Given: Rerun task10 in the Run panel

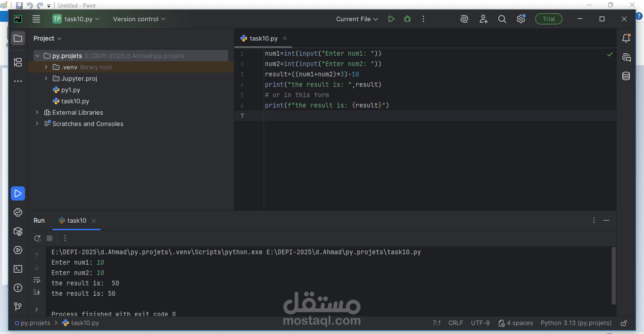Looking at the screenshot, I should [38, 238].
